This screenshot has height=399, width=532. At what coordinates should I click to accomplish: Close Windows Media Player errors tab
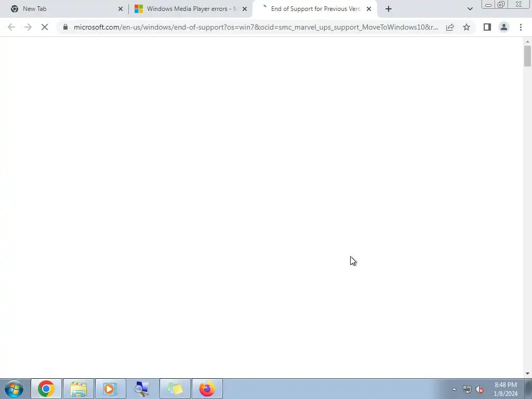(245, 9)
